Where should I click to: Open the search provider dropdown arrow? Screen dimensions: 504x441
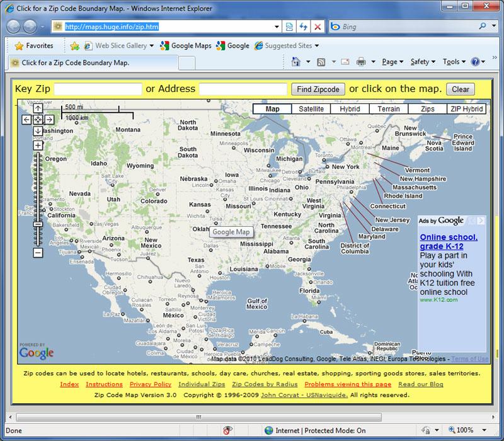pos(494,26)
